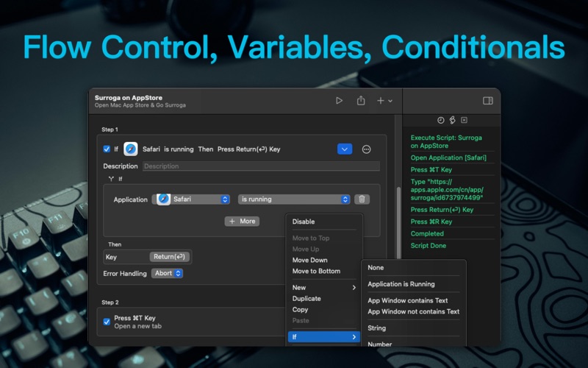The height and width of the screenshot is (368, 588).
Task: Click the steps list vertical scrollbar
Action: point(398,222)
